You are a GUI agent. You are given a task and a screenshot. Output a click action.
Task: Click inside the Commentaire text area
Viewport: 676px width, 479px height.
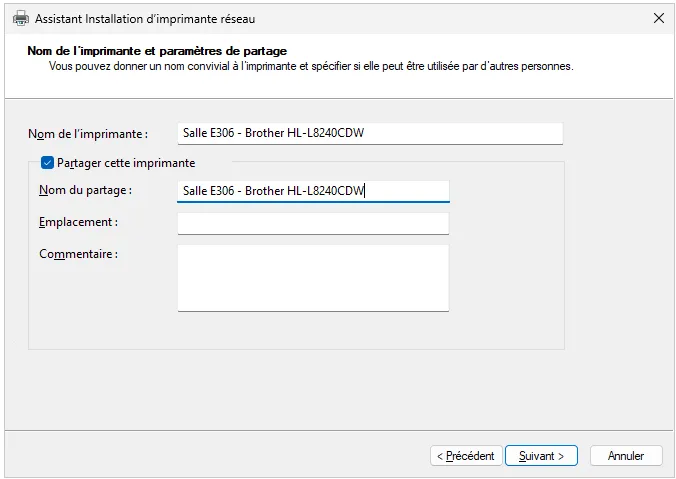point(313,278)
